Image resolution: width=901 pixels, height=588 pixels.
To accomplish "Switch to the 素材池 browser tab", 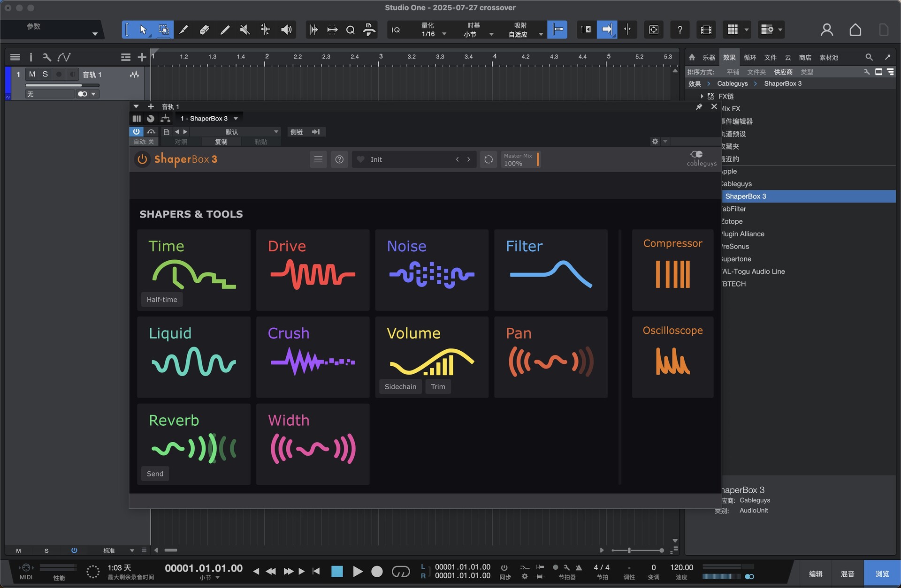I will coord(829,57).
